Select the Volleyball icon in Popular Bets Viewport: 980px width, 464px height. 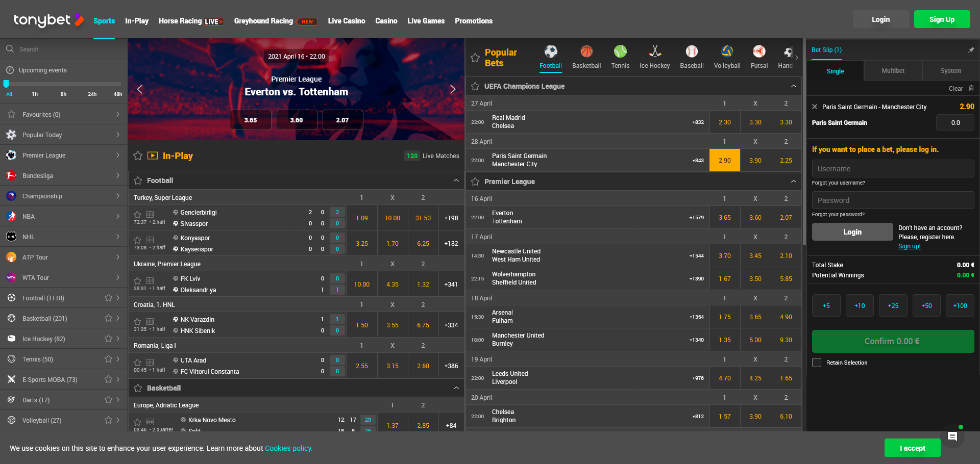(x=727, y=51)
